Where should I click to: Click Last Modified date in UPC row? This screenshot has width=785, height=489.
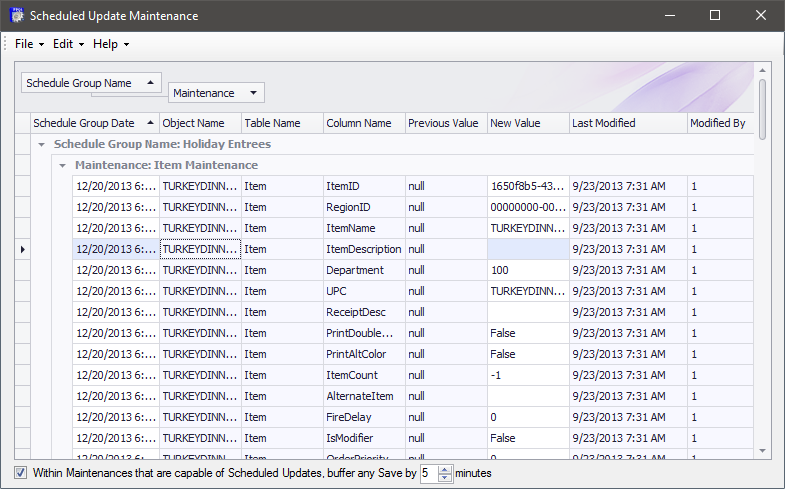click(x=628, y=291)
